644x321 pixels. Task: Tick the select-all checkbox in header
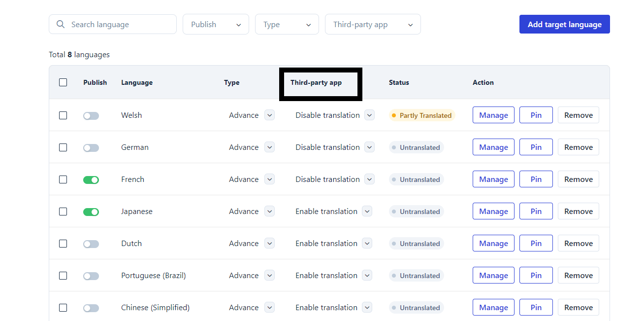click(x=63, y=82)
